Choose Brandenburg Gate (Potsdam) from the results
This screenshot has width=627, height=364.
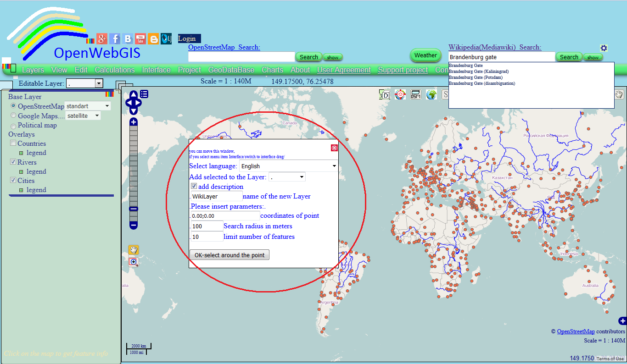point(476,77)
